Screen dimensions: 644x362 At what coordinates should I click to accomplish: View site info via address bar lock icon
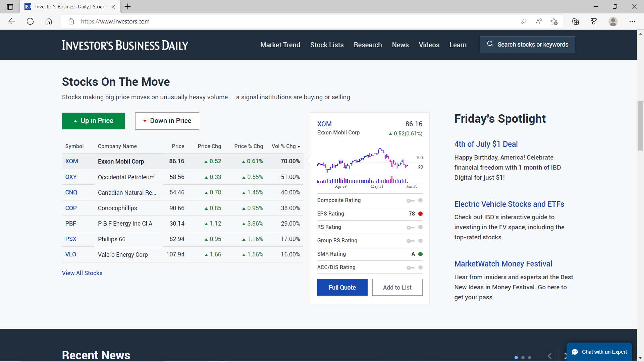point(71,21)
